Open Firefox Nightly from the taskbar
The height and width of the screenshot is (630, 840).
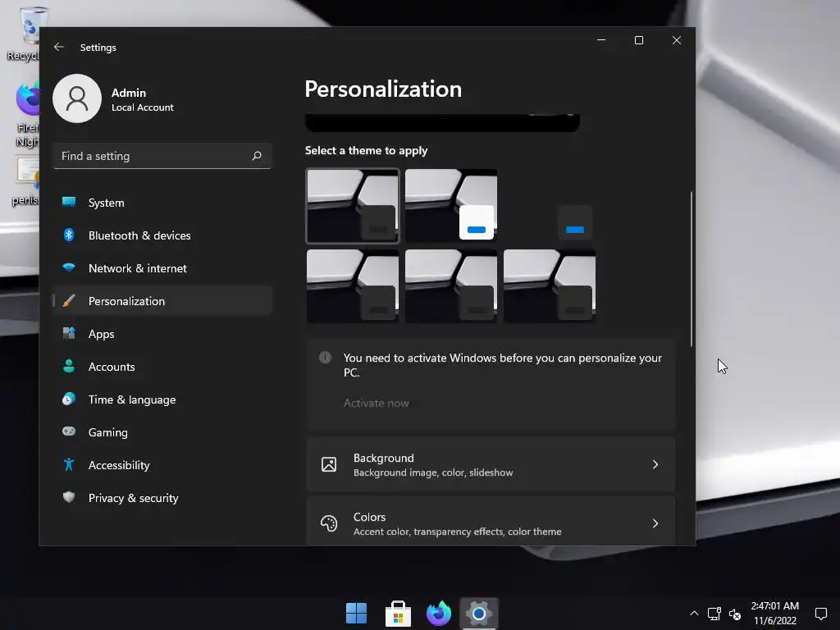[439, 614]
